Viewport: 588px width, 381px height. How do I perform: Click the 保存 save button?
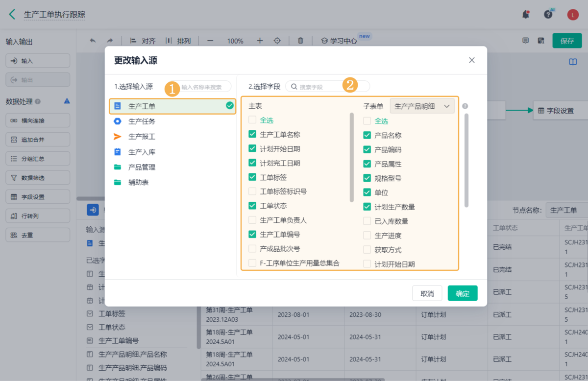pyautogui.click(x=567, y=41)
